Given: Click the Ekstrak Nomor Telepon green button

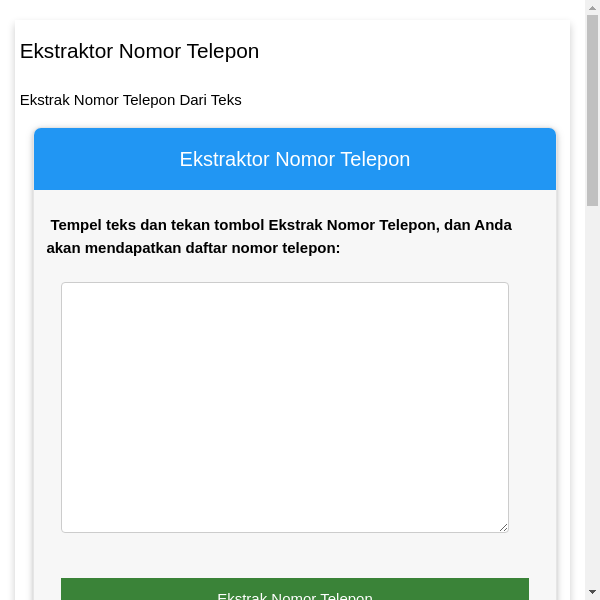Looking at the screenshot, I should pyautogui.click(x=294, y=591).
